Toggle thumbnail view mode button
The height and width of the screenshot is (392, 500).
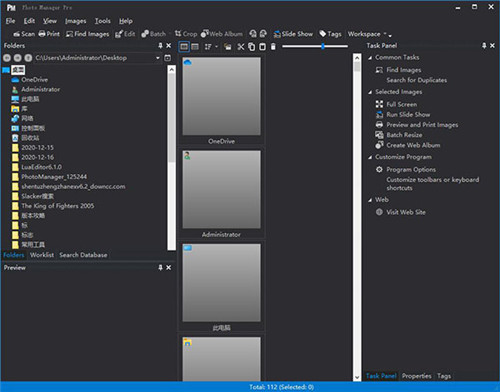[x=184, y=47]
